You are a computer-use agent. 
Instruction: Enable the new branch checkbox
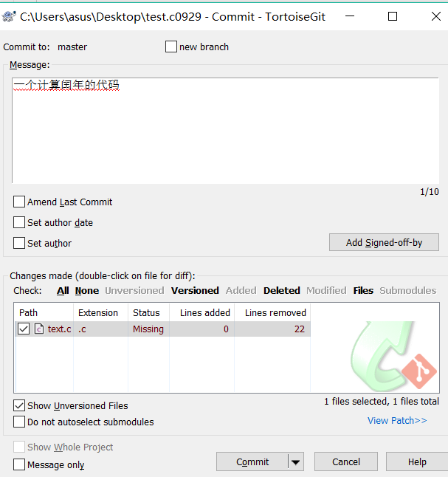(x=171, y=47)
